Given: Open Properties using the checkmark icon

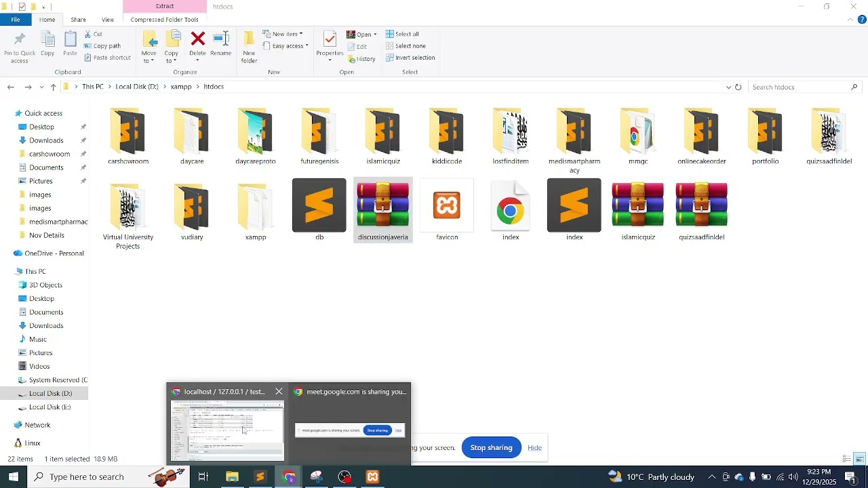Looking at the screenshot, I should [330, 42].
